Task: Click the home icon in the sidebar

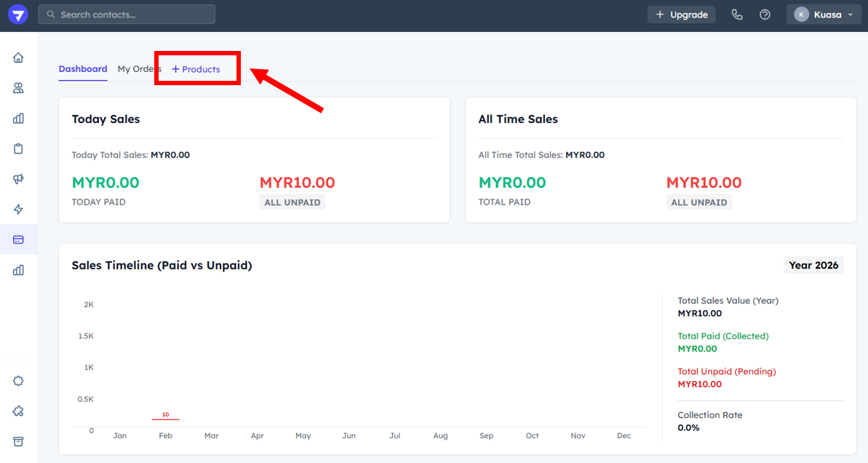Action: [x=18, y=58]
